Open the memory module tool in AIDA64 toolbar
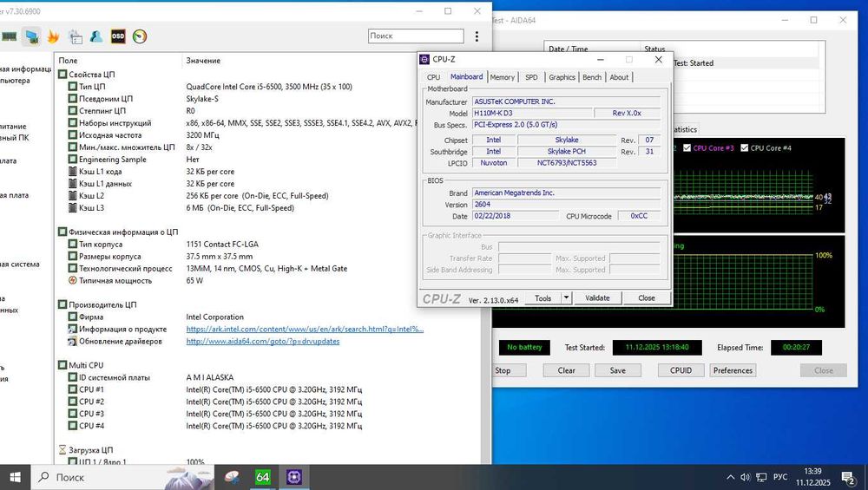The width and height of the screenshot is (868, 490). point(9,36)
